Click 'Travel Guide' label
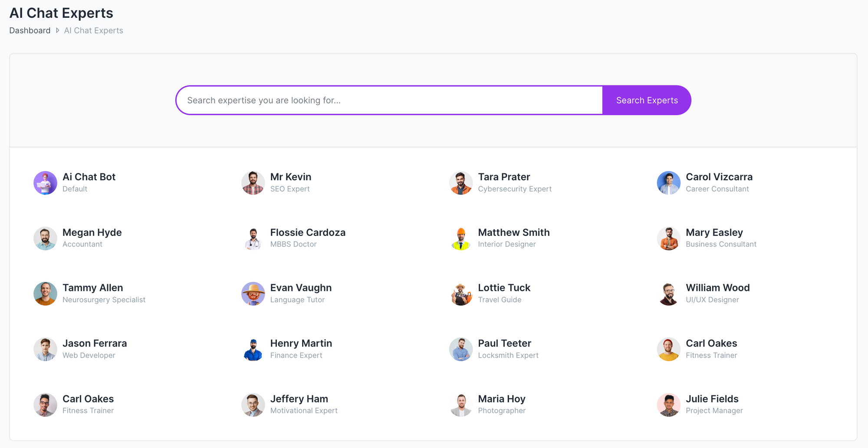Image resolution: width=868 pixels, height=448 pixels. click(x=500, y=300)
